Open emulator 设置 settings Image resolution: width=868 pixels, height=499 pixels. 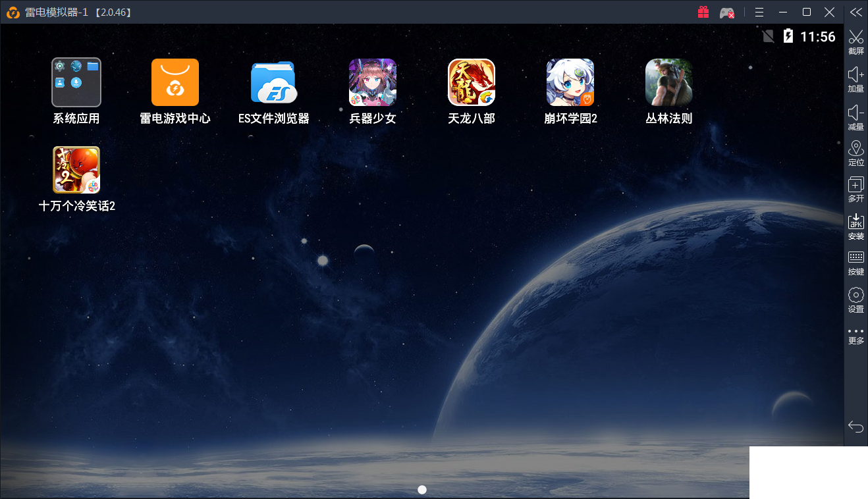856,300
